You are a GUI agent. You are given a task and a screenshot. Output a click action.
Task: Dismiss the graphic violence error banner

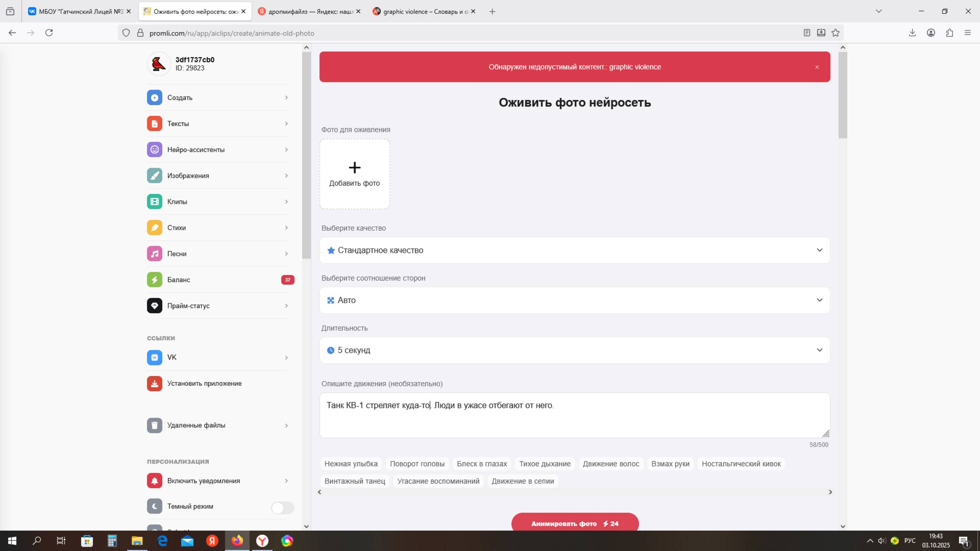[x=817, y=67]
